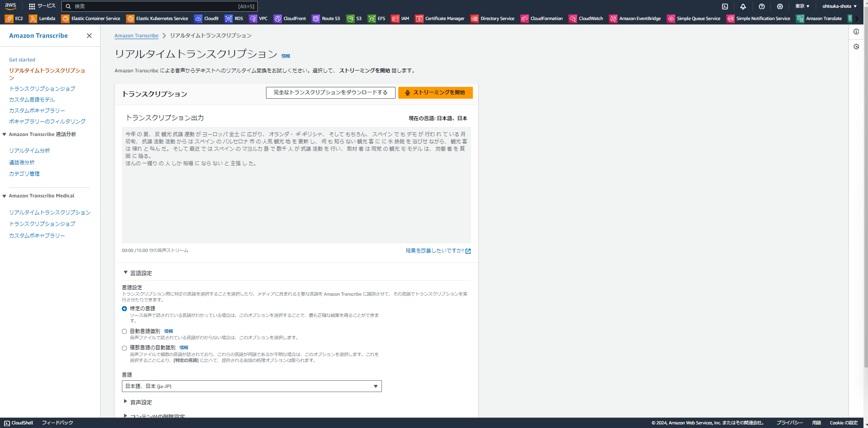Open the Cloud9 shortcut icon

pyautogui.click(x=198, y=19)
